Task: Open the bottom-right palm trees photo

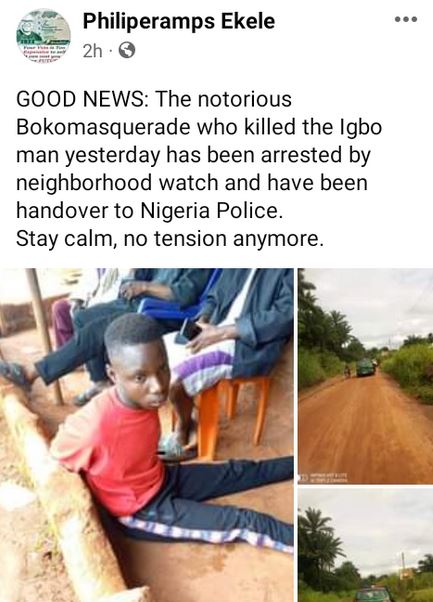Action: (365, 545)
